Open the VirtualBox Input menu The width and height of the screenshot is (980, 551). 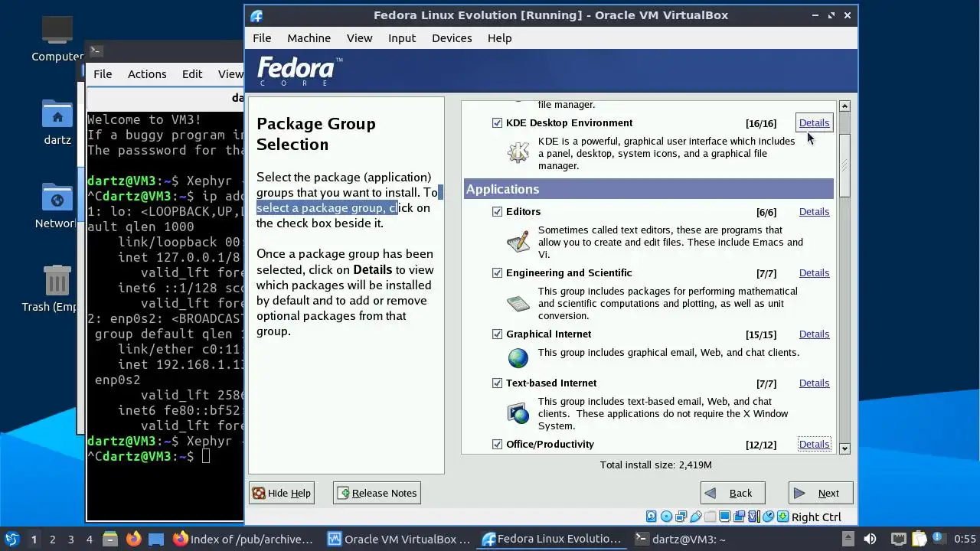pos(402,37)
